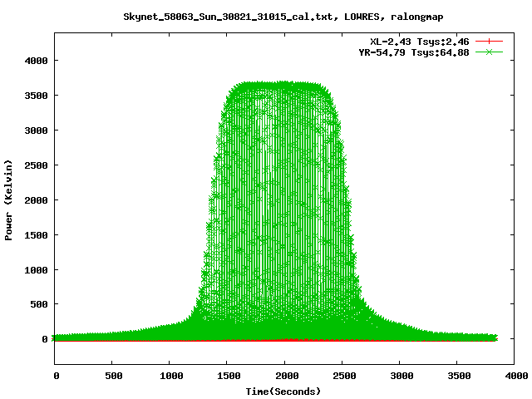Click the x-axis tick label 500

[x=114, y=376]
